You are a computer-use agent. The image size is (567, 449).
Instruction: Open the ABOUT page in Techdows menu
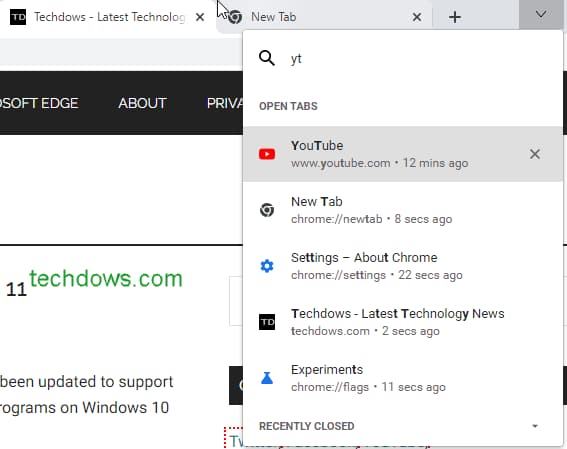point(142,103)
